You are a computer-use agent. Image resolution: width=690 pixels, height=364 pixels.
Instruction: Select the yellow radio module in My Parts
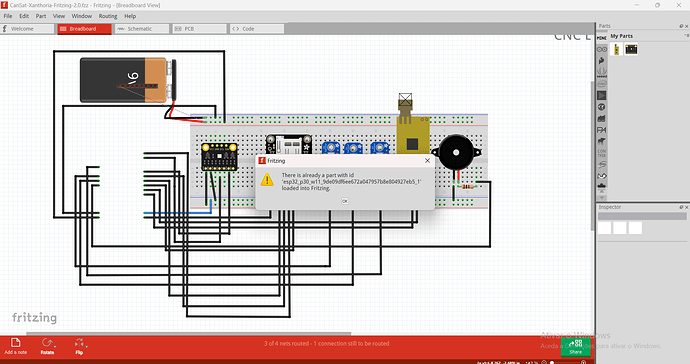(617, 49)
